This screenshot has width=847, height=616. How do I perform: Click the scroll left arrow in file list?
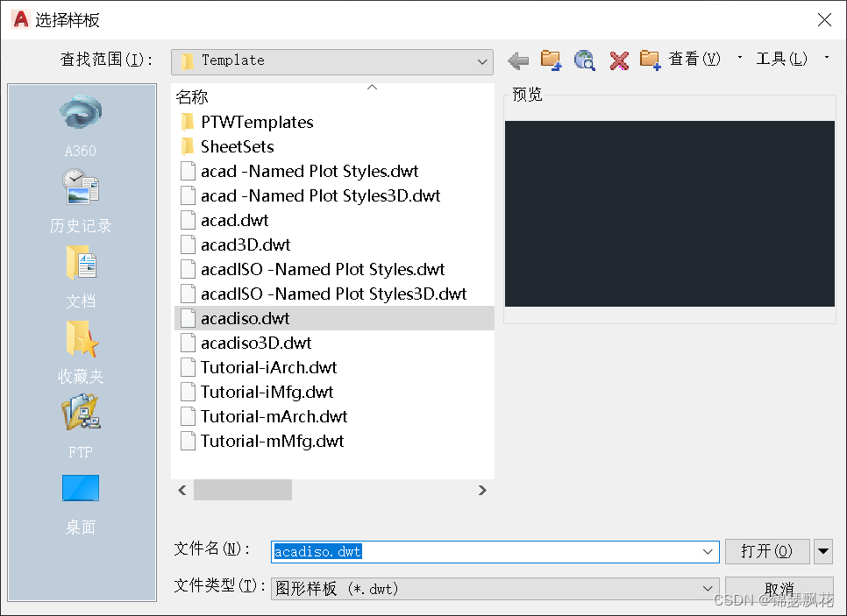182,490
